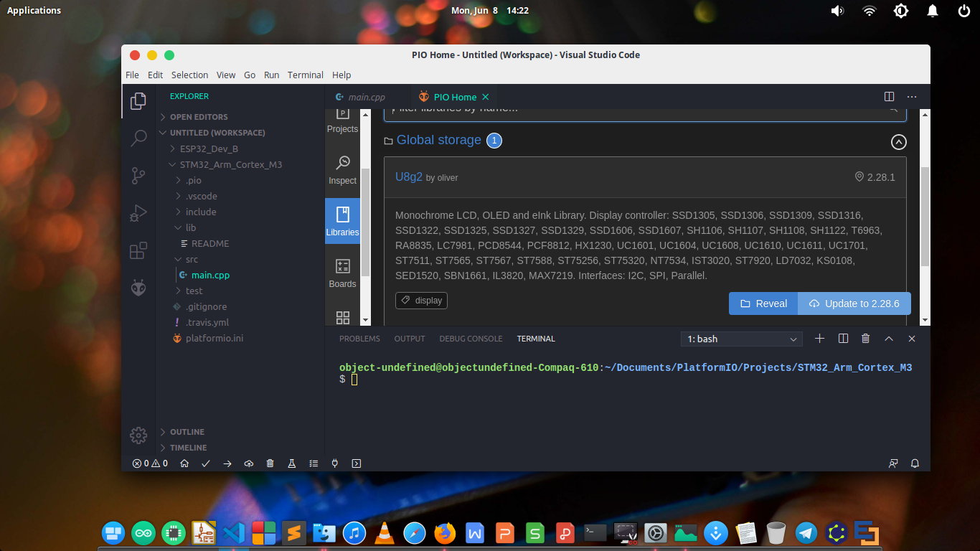Click the 'display' tag button
This screenshot has height=551, width=980.
421,301
